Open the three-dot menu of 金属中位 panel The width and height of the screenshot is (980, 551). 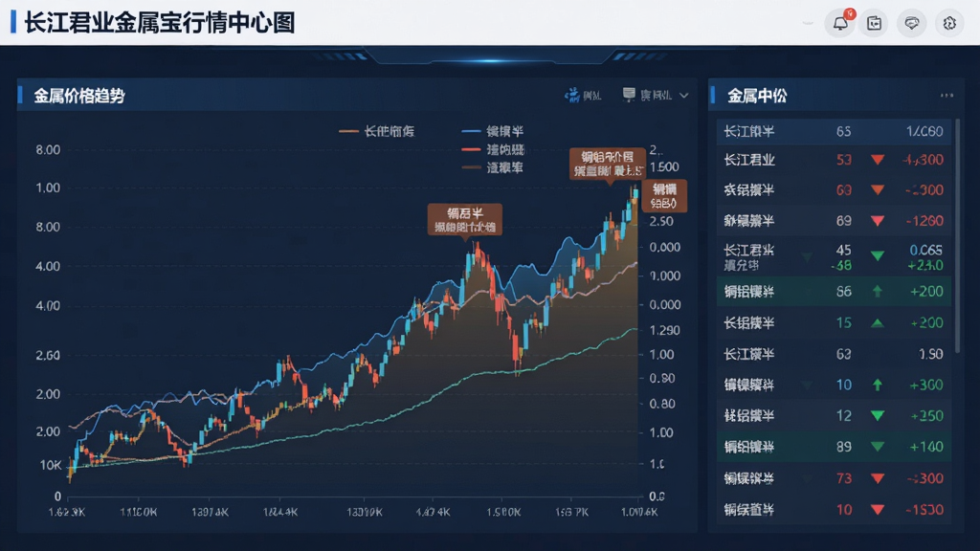tap(947, 96)
